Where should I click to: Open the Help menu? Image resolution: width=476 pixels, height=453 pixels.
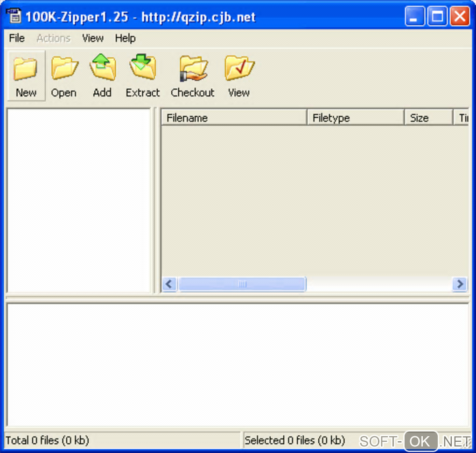(x=125, y=38)
